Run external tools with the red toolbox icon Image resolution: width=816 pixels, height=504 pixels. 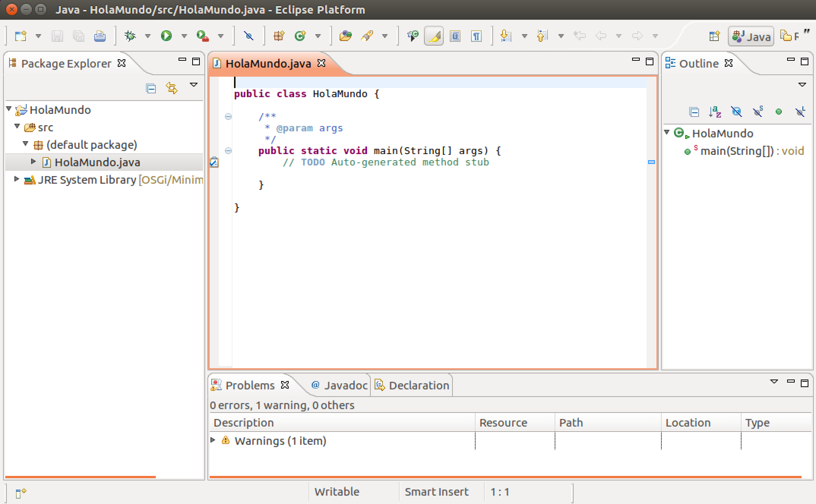pos(203,36)
